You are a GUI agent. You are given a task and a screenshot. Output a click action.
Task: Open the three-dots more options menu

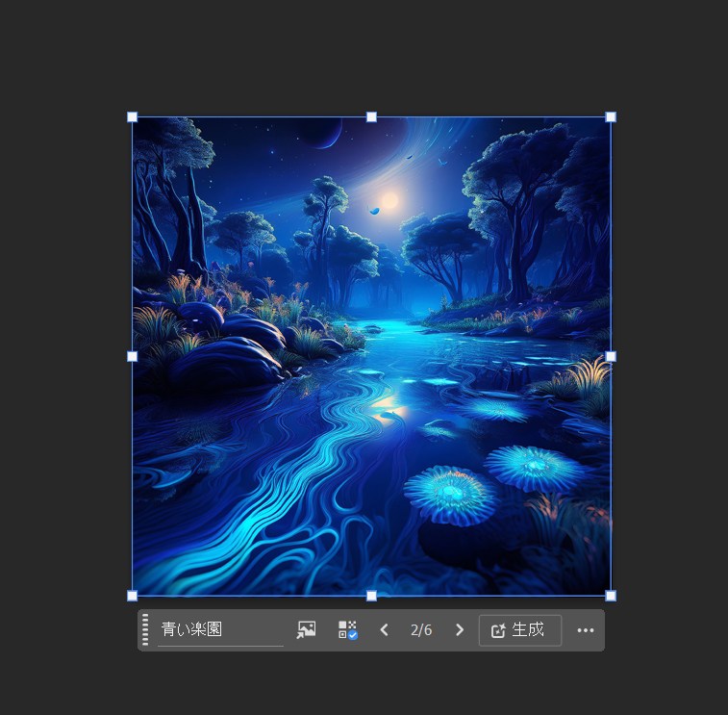pyautogui.click(x=586, y=630)
